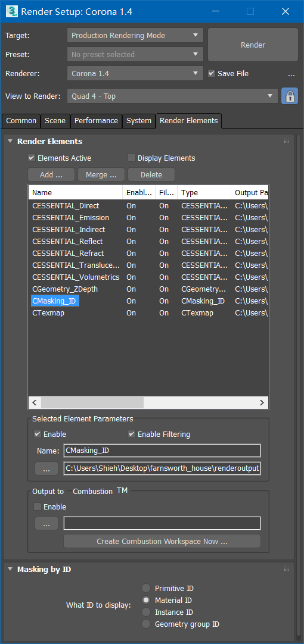Image resolution: width=304 pixels, height=644 pixels.
Task: Click Create Combustion Workspace Now button
Action: coord(162,541)
